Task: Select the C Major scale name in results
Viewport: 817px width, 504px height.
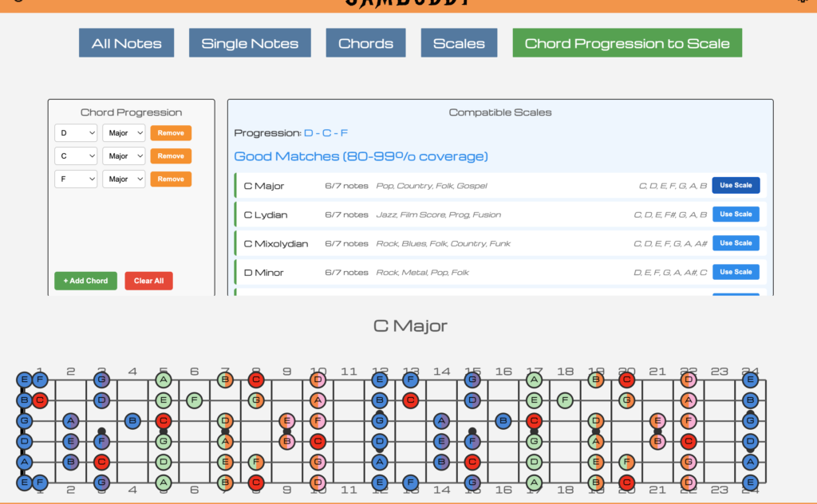Action: (263, 186)
